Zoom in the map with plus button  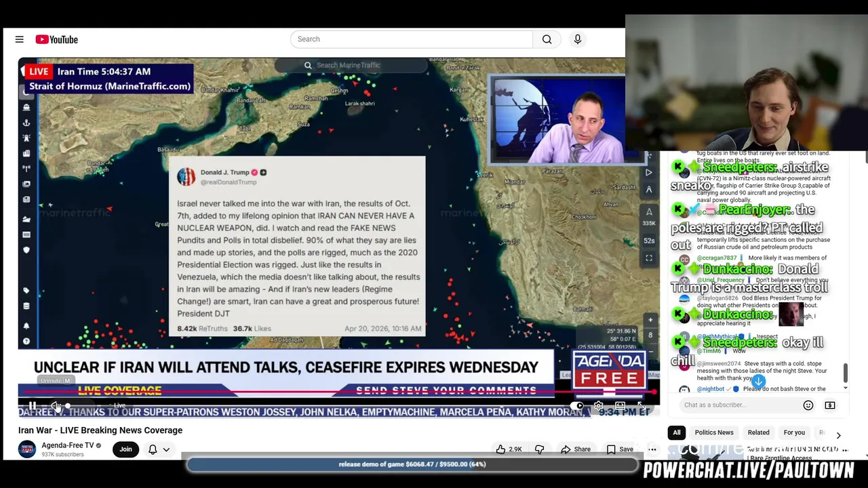point(650,319)
